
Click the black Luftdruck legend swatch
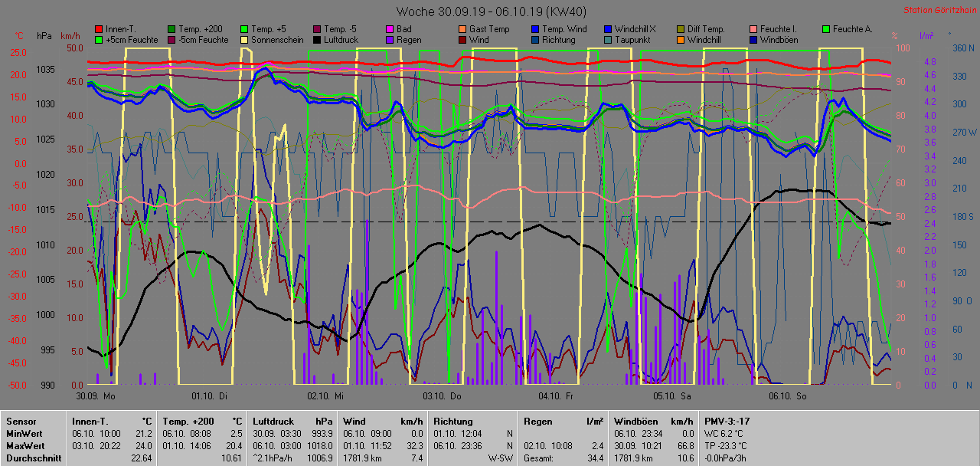[x=318, y=39]
